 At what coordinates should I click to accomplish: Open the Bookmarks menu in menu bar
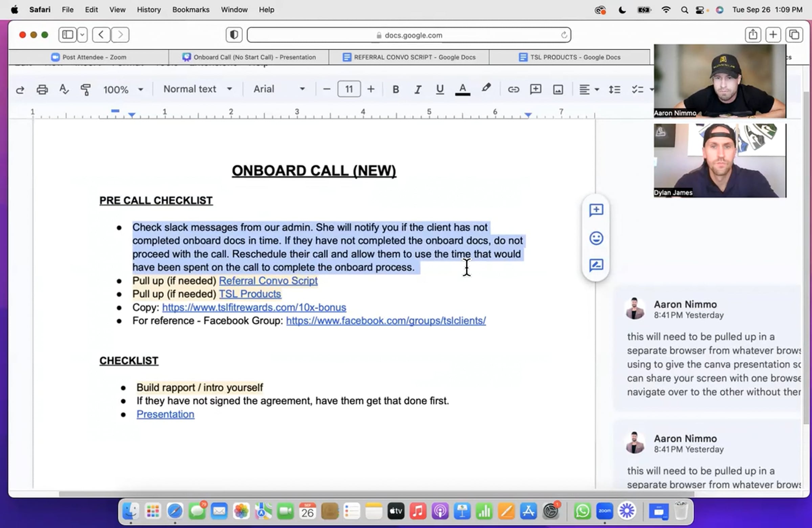pyautogui.click(x=190, y=9)
